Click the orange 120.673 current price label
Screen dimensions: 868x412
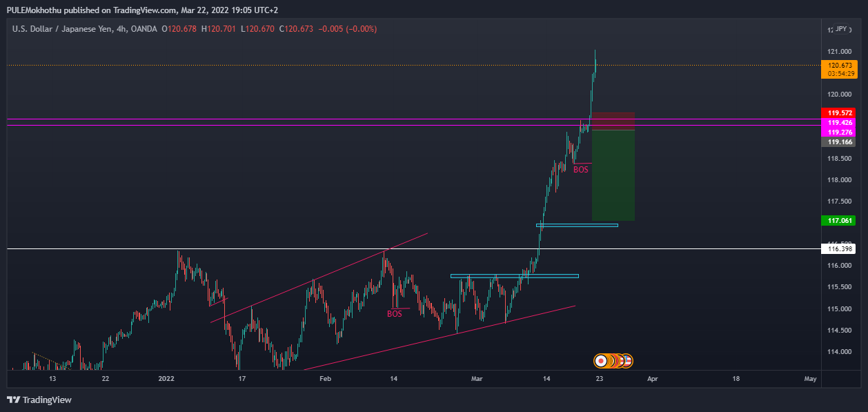tap(838, 65)
